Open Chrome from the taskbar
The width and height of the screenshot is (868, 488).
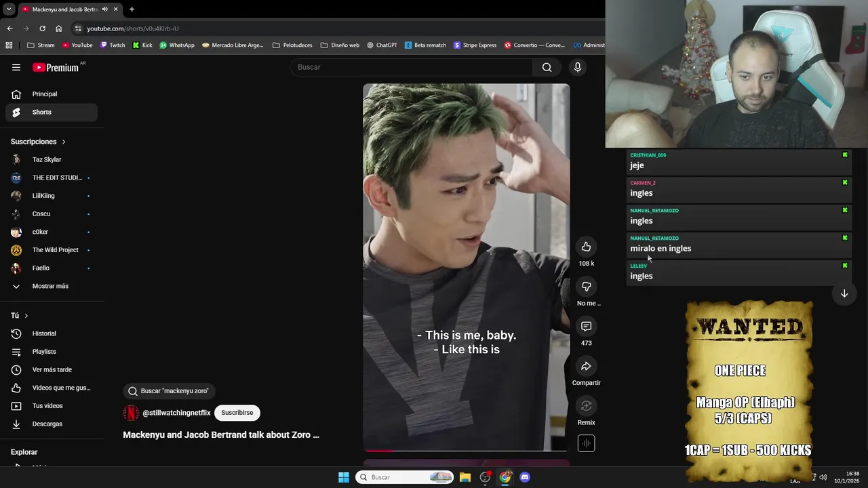click(505, 477)
